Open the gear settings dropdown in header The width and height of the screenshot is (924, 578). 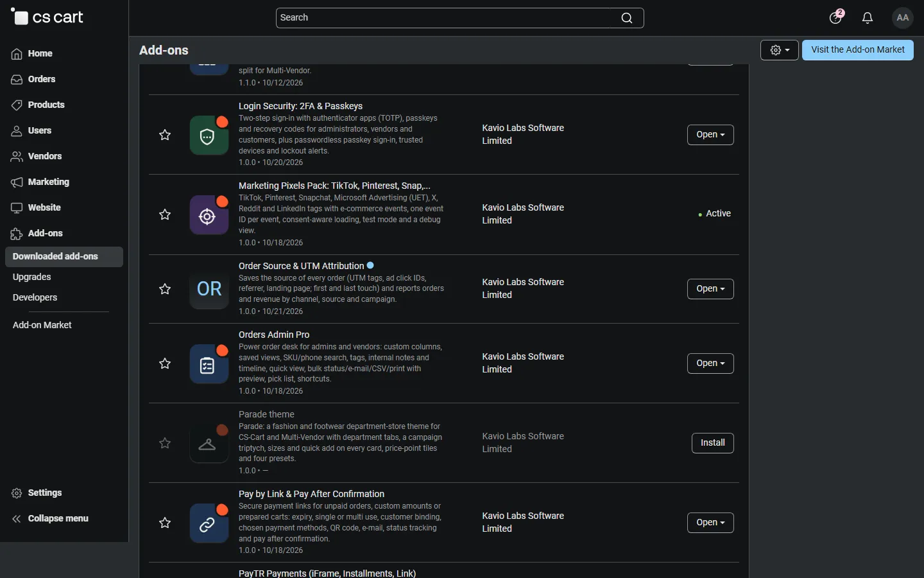(x=780, y=50)
